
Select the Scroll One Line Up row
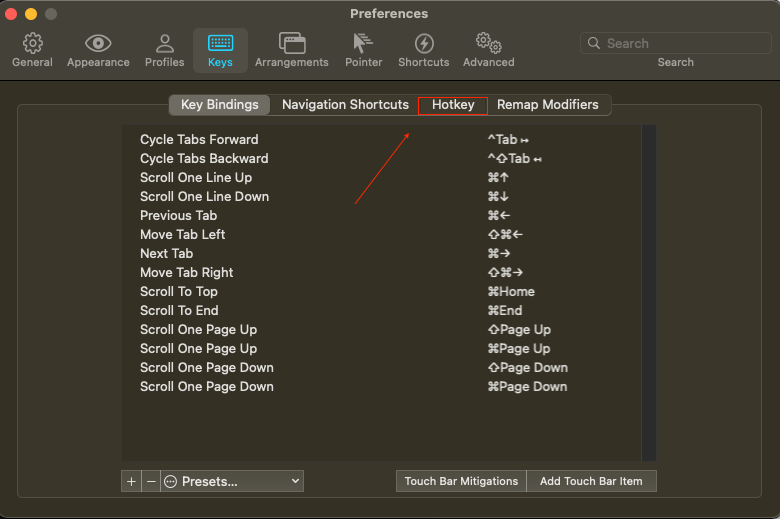382,177
